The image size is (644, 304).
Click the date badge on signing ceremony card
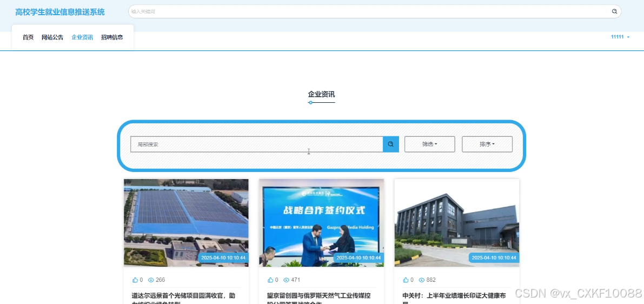(x=358, y=257)
